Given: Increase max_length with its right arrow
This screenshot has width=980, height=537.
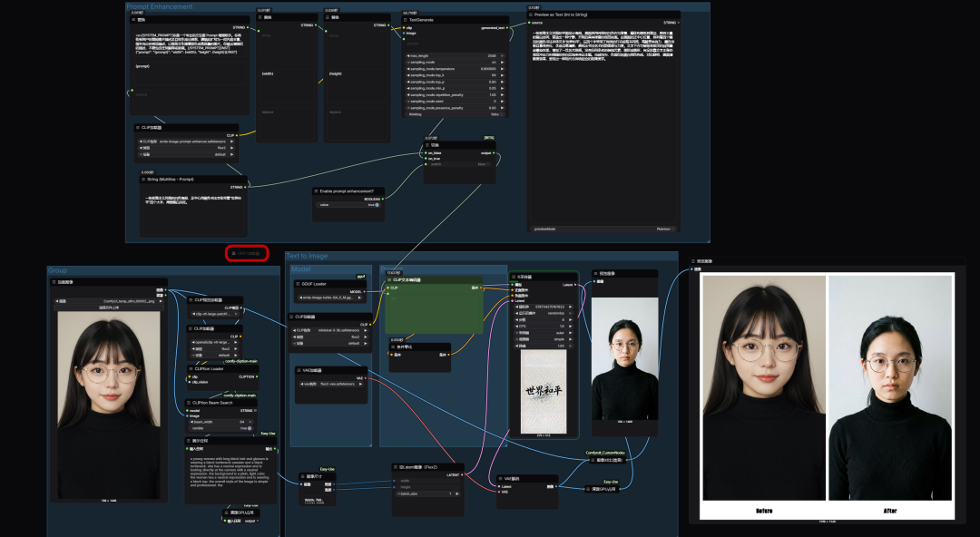Looking at the screenshot, I should tap(501, 55).
